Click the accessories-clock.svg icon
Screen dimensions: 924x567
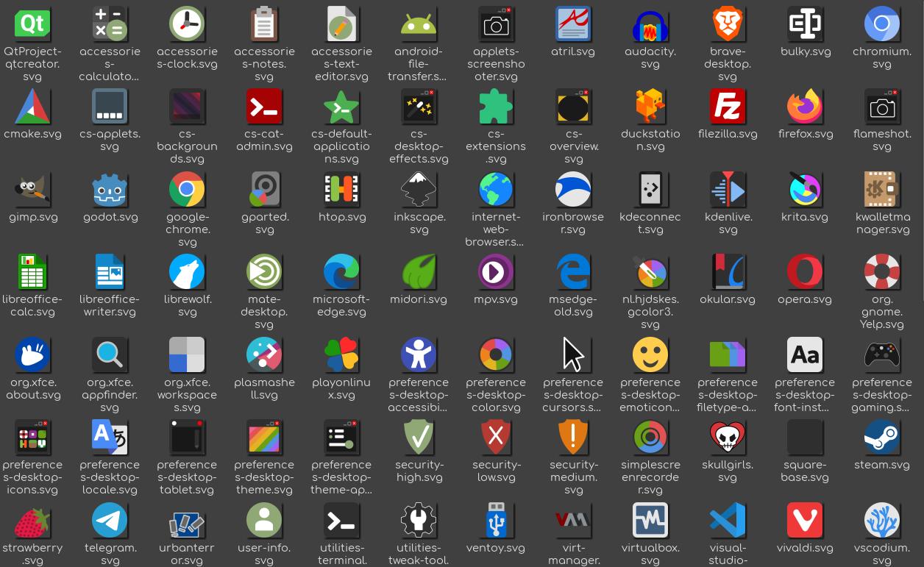(187, 24)
